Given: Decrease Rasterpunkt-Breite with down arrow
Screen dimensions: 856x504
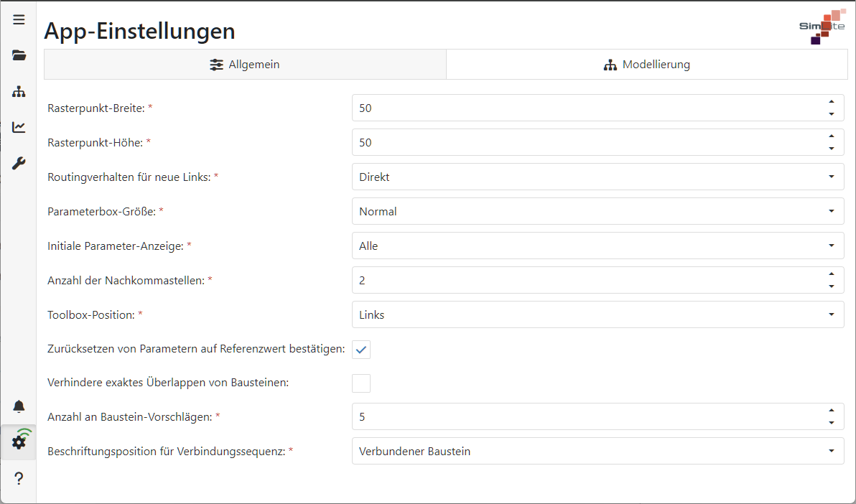Looking at the screenshot, I should click(832, 114).
